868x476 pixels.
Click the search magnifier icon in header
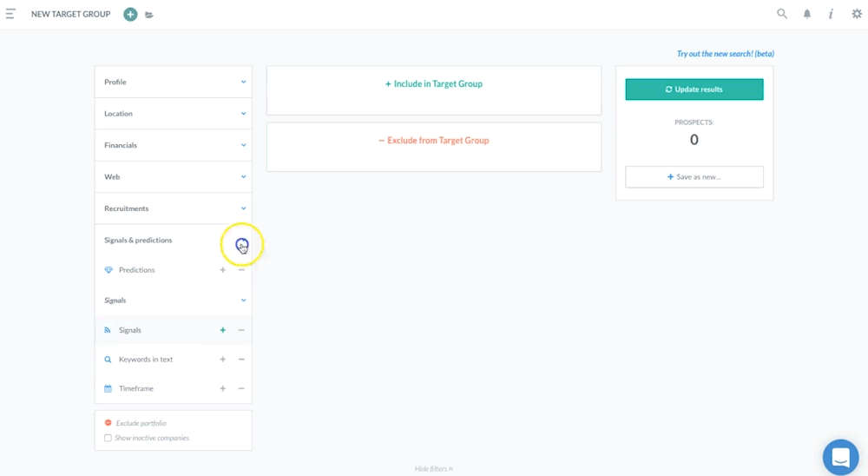782,14
